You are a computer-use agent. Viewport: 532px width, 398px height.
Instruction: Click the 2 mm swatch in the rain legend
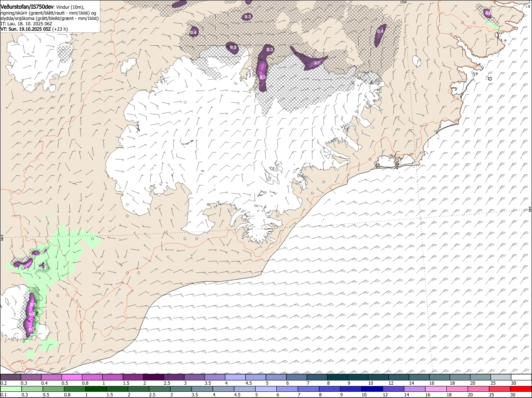click(x=138, y=389)
